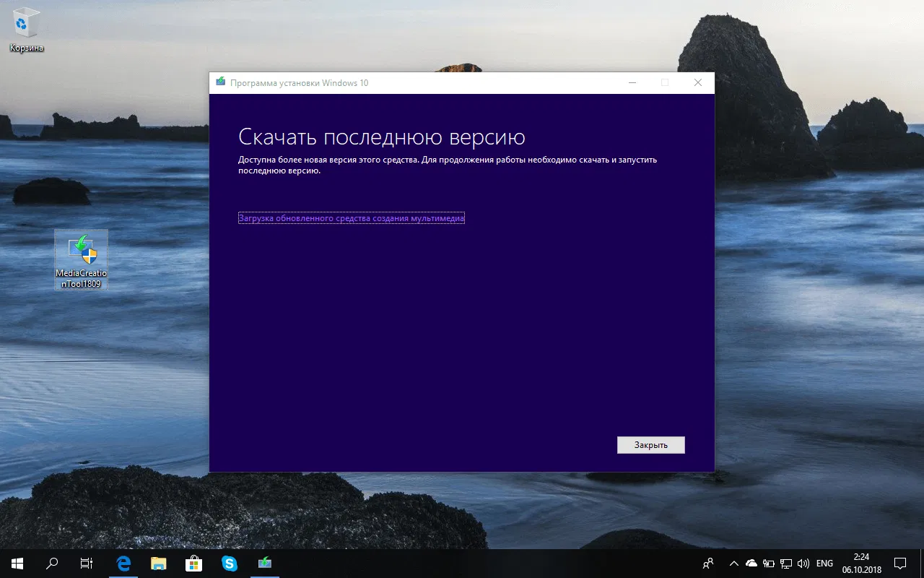Viewport: 924px width, 578px height.
Task: Click the setup program icon in title bar
Action: (220, 82)
